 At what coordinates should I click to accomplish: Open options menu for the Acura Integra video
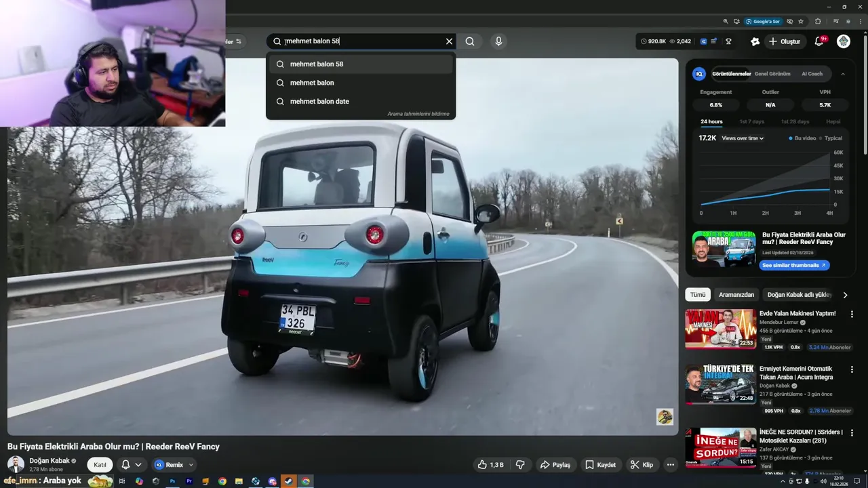pyautogui.click(x=852, y=369)
